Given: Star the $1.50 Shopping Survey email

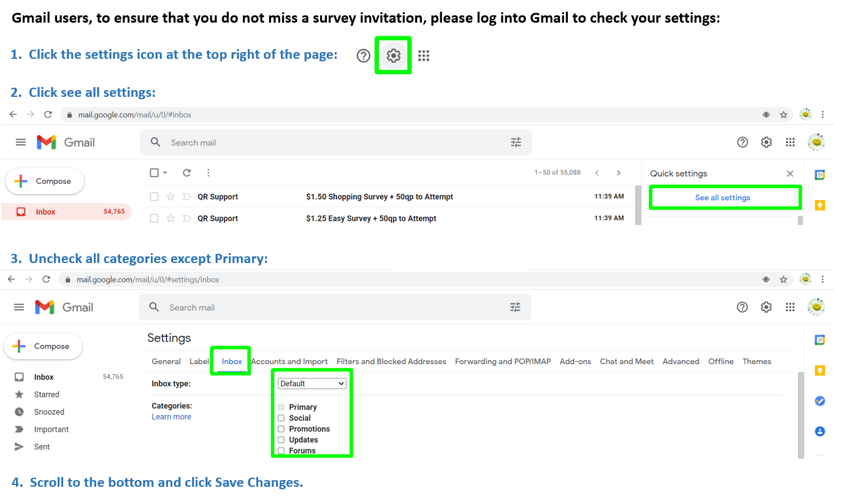Looking at the screenshot, I should (x=171, y=197).
